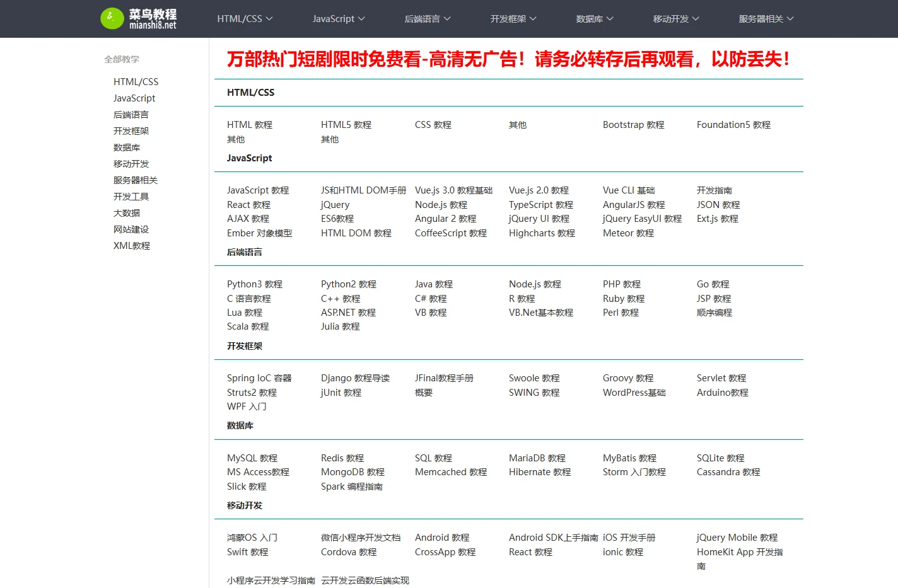Open the AJAX 教程 link
The width and height of the screenshot is (898, 588).
click(248, 219)
